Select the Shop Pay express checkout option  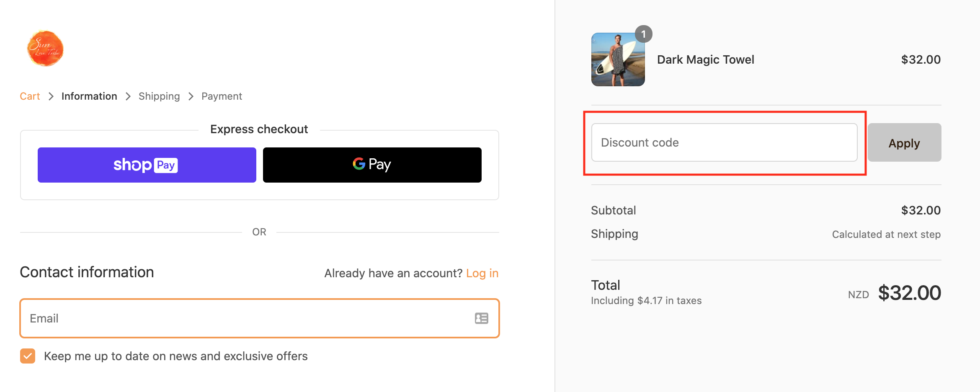[147, 165]
